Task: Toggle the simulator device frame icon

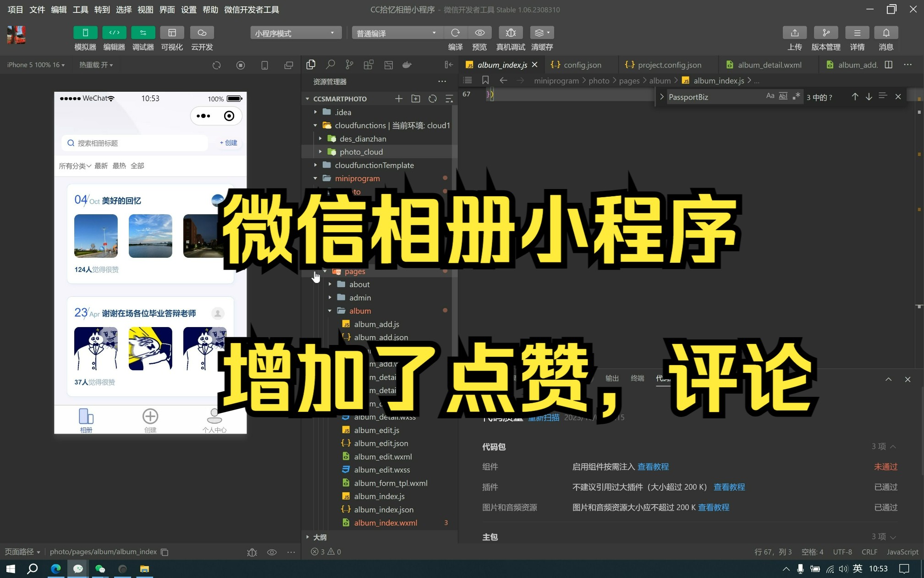Action: click(x=264, y=65)
